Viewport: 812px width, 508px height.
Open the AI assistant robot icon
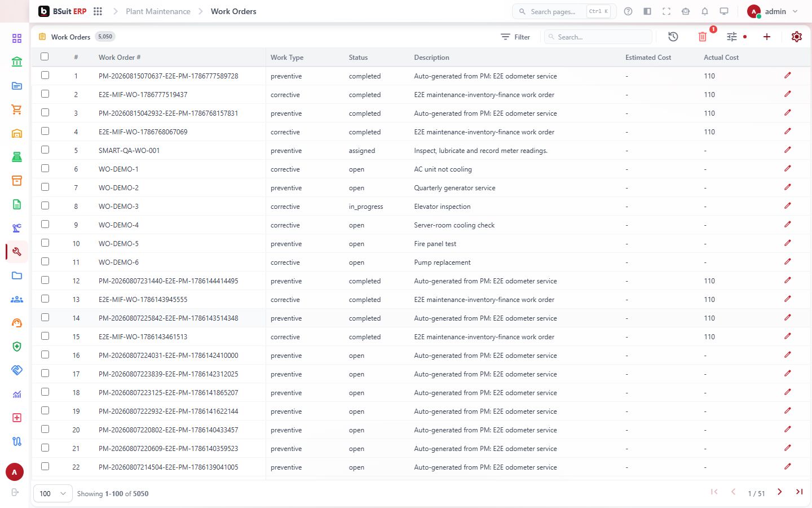(x=686, y=11)
